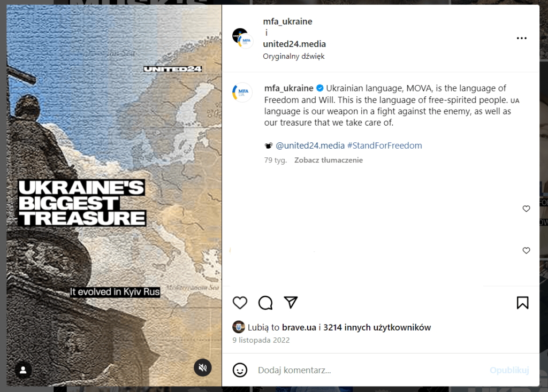Image resolution: width=548 pixels, height=392 pixels.
Task: Click Oryginalny dźwięk audio link
Action: pyautogui.click(x=294, y=56)
